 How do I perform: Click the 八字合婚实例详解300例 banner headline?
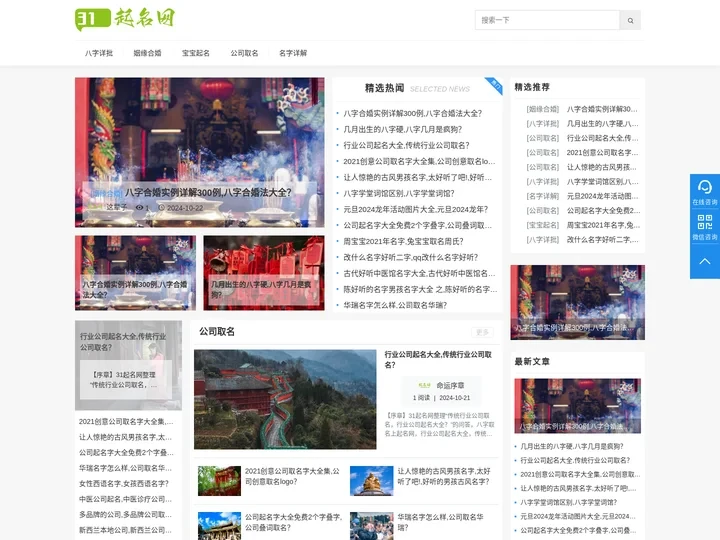pyautogui.click(x=208, y=192)
